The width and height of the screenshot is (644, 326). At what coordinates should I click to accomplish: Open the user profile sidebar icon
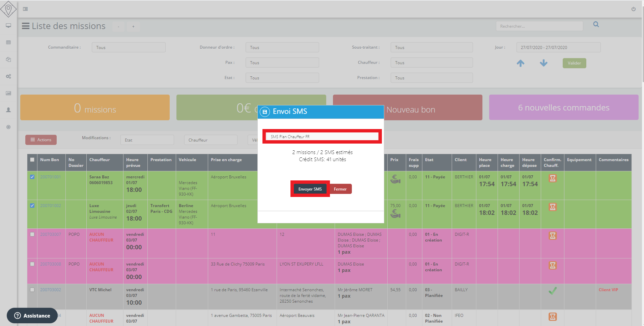pos(8,110)
